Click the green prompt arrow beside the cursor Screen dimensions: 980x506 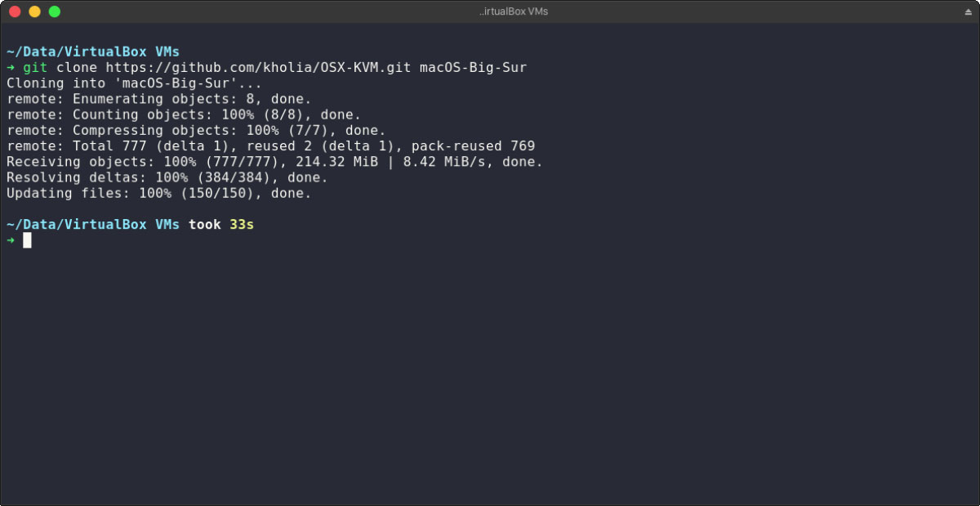click(x=11, y=240)
